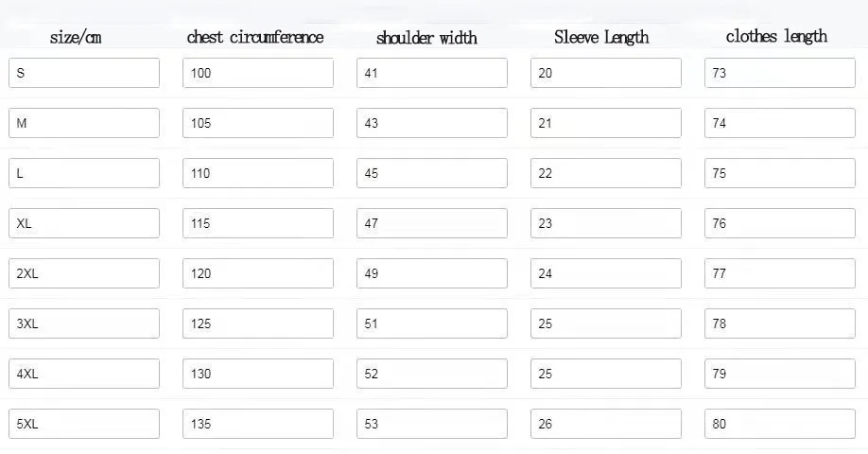Screen dimensions: 868x454
Task: Select sleeve length field with 23
Action: tap(605, 223)
